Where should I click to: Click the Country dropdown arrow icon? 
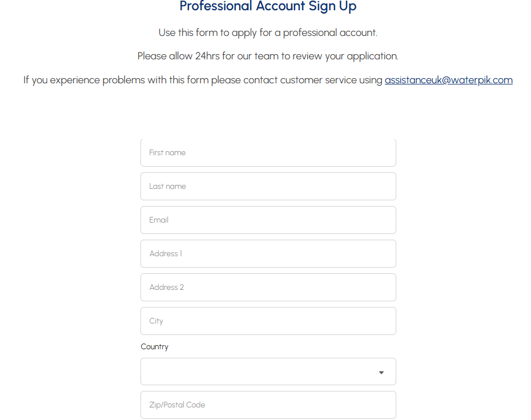(x=381, y=373)
